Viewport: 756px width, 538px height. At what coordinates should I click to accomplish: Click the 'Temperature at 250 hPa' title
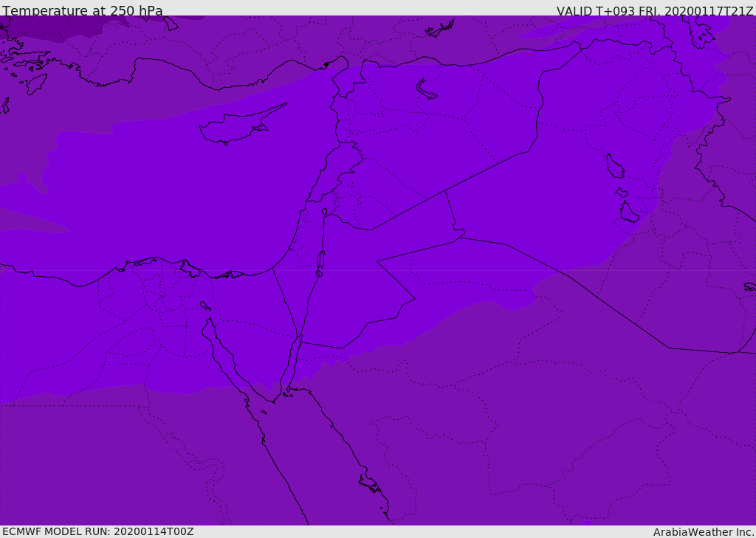(83, 10)
